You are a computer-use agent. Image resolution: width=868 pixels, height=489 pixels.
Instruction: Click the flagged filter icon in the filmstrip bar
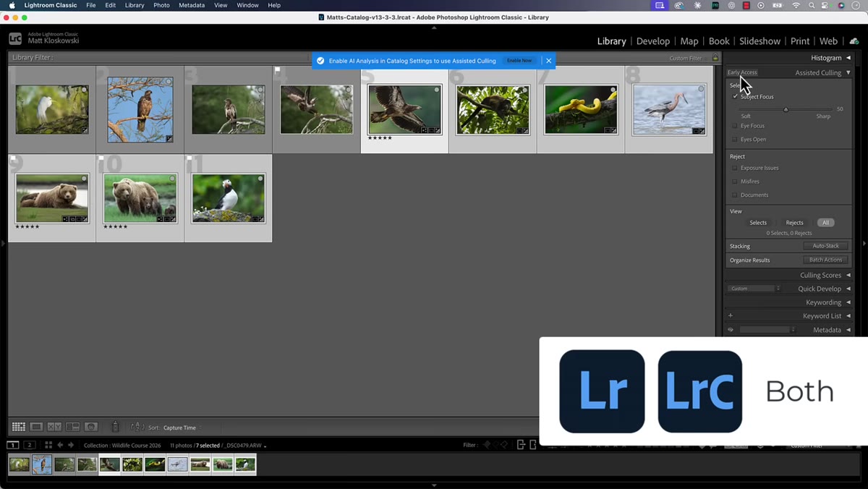click(x=487, y=445)
